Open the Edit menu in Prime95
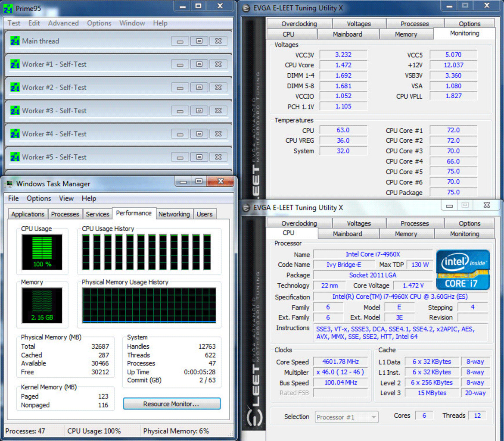 coord(34,23)
